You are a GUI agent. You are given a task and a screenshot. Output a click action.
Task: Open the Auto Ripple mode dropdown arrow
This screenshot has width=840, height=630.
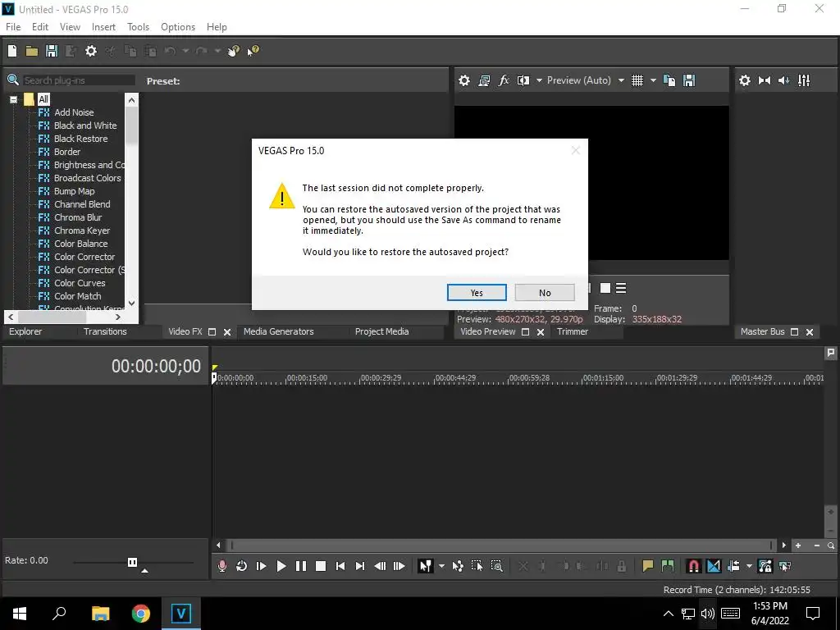click(749, 566)
